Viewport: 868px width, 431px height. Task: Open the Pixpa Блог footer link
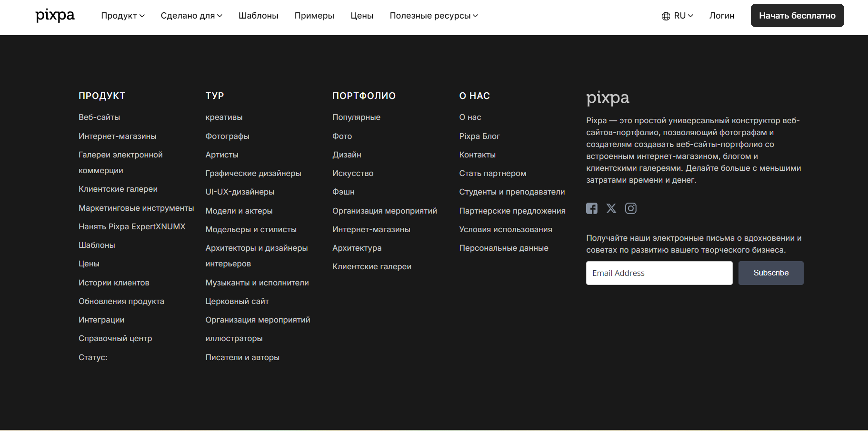pos(479,136)
